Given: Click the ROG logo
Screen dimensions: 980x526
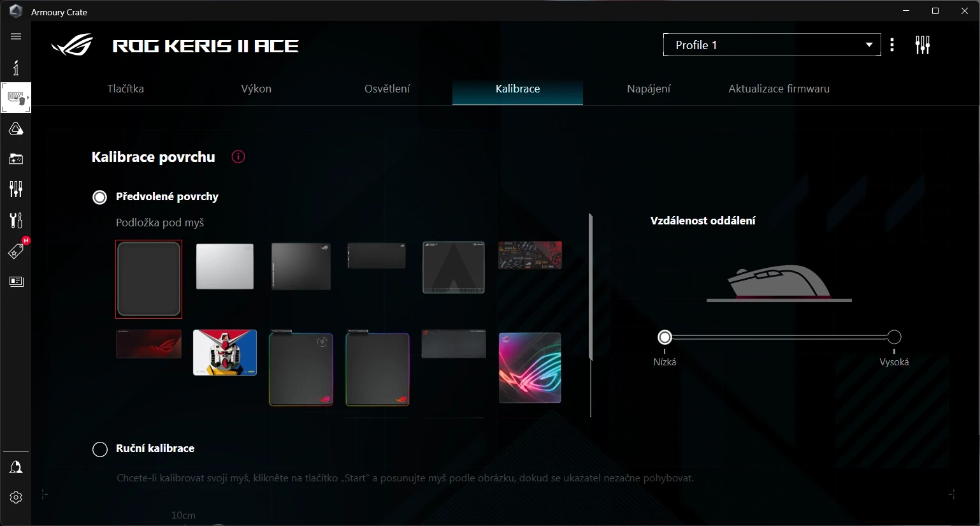Looking at the screenshot, I should click(x=72, y=45).
